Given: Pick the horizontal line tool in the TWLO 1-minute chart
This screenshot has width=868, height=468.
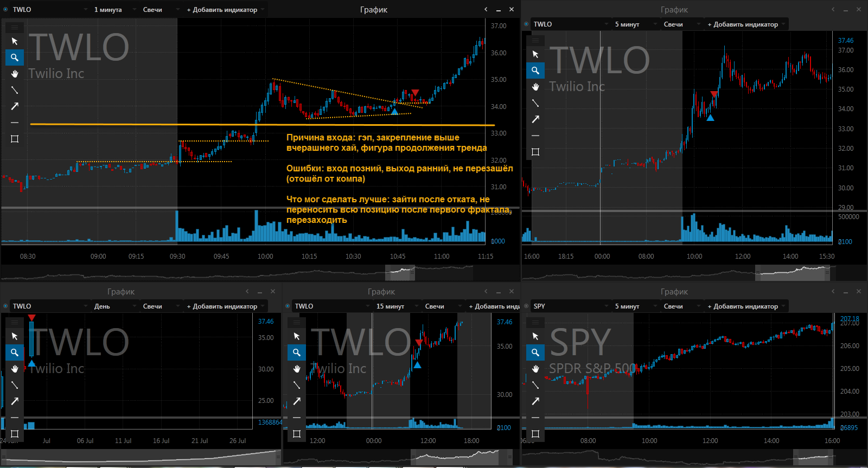Looking at the screenshot, I should (x=15, y=123).
